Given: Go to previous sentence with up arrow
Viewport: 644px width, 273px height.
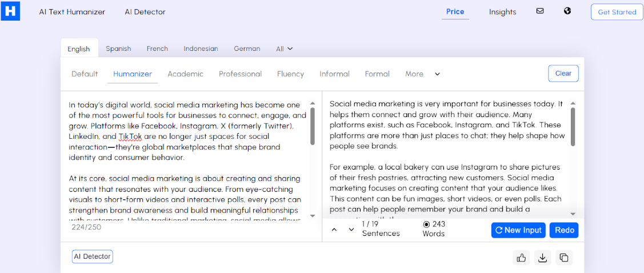Looking at the screenshot, I should click(334, 230).
